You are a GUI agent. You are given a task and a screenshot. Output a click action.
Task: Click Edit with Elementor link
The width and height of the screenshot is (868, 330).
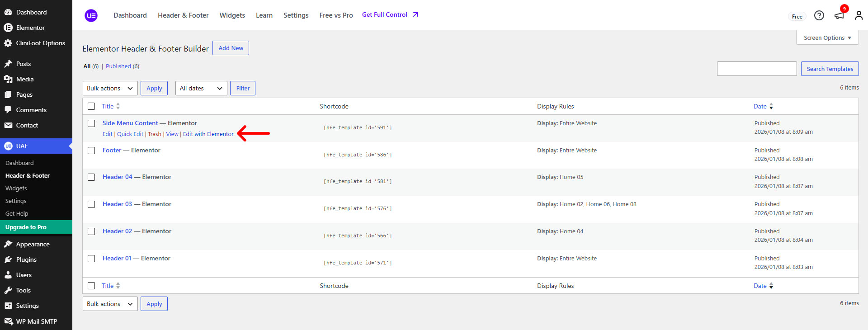208,134
